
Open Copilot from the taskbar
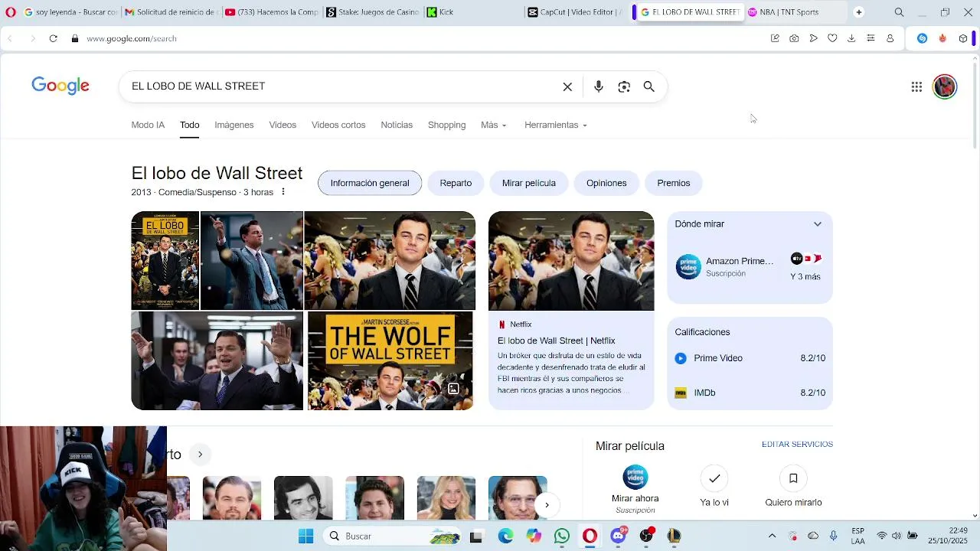pyautogui.click(x=534, y=536)
